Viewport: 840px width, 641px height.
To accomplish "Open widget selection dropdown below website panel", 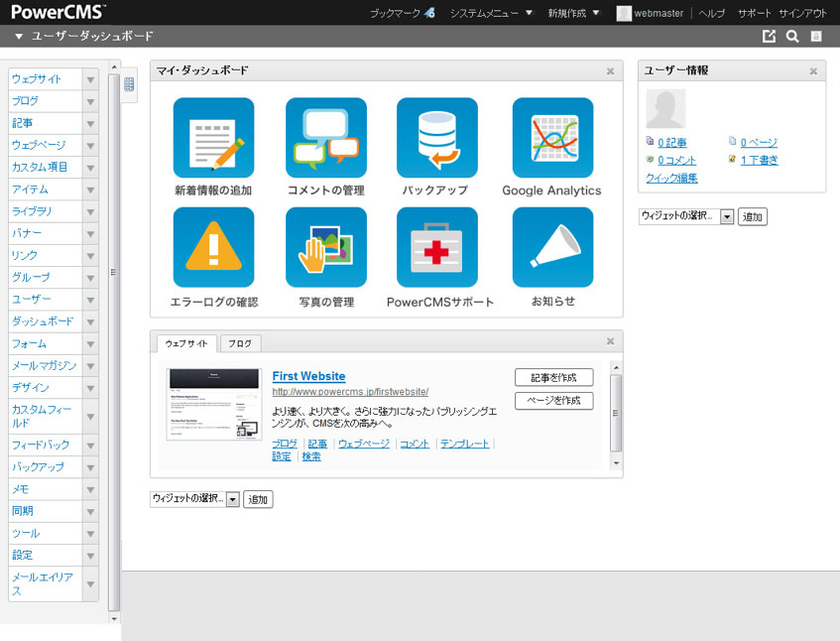I will [x=194, y=499].
